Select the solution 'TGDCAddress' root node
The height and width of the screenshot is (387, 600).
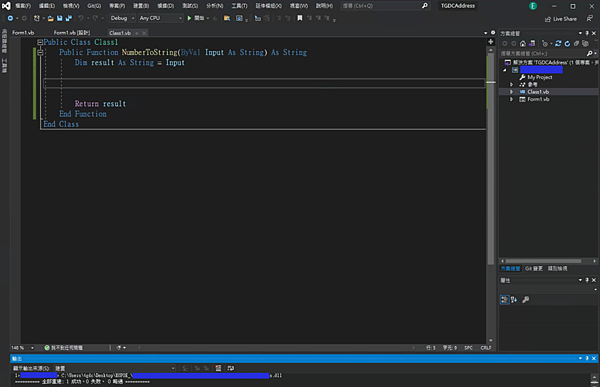pos(550,62)
